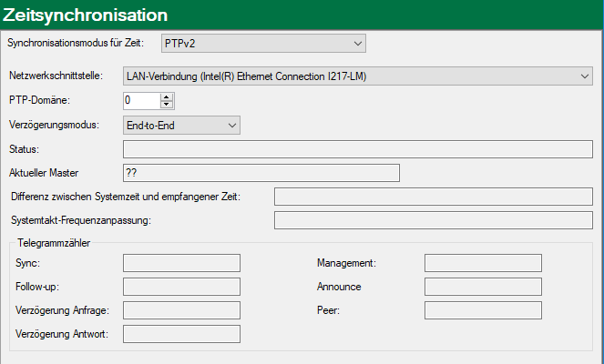Select the Aktueller Master field
This screenshot has width=604, height=364.
coord(261,173)
